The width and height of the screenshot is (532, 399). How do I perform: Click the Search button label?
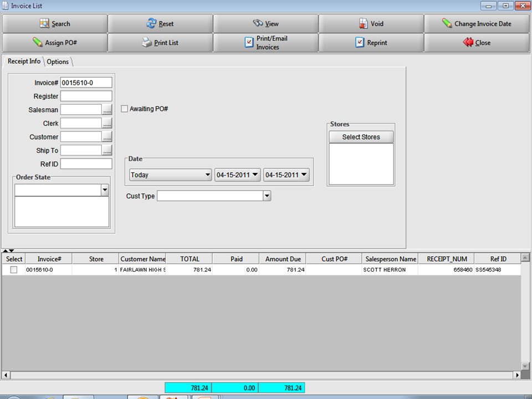61,24
